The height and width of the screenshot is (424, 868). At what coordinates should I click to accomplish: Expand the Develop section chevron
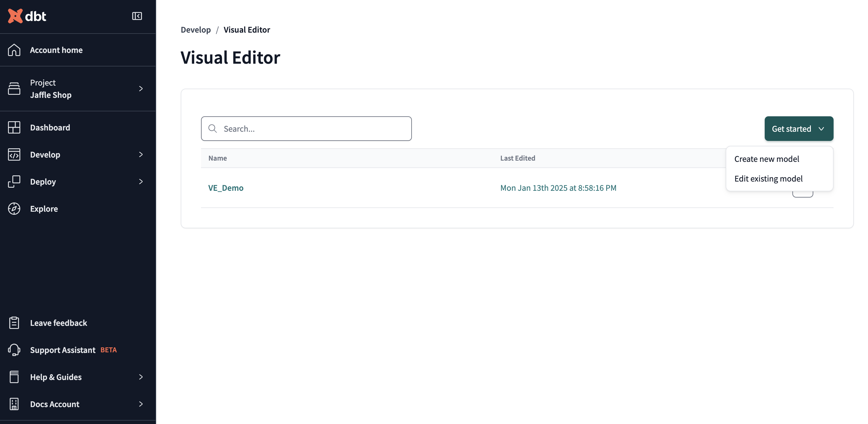coord(140,155)
